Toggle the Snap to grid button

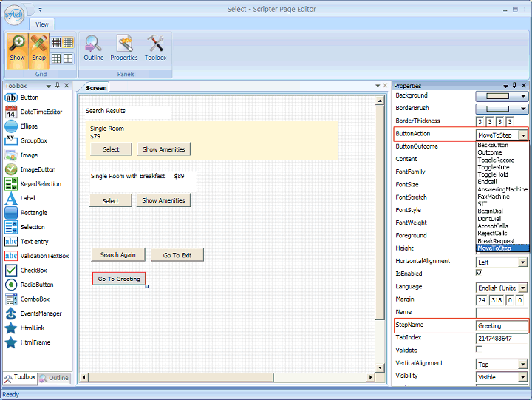[38, 50]
